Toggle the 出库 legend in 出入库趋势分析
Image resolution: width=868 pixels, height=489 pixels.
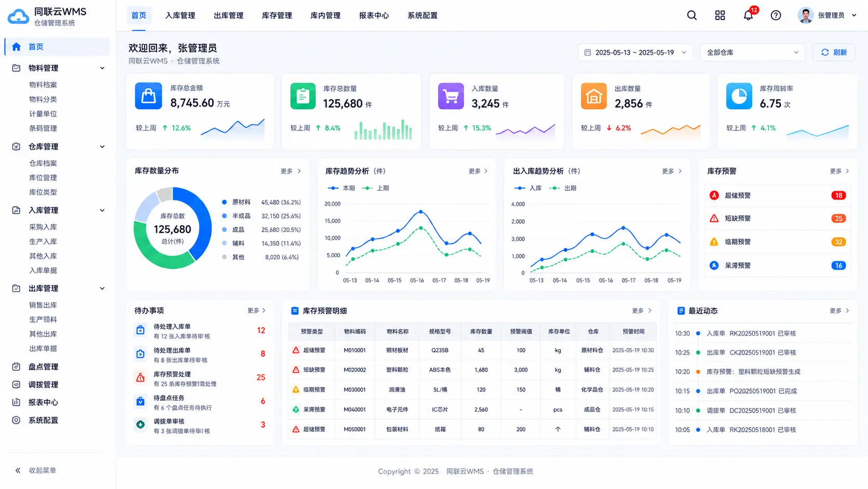(563, 188)
